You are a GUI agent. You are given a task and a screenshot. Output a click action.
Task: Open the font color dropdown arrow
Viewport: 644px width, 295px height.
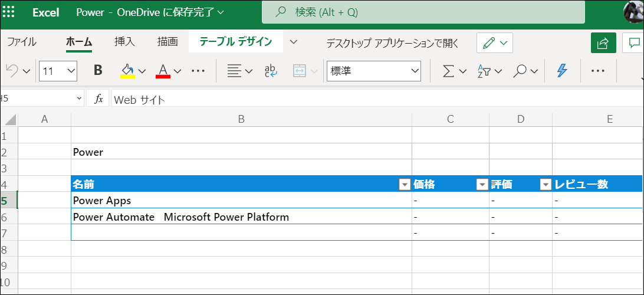coord(178,71)
